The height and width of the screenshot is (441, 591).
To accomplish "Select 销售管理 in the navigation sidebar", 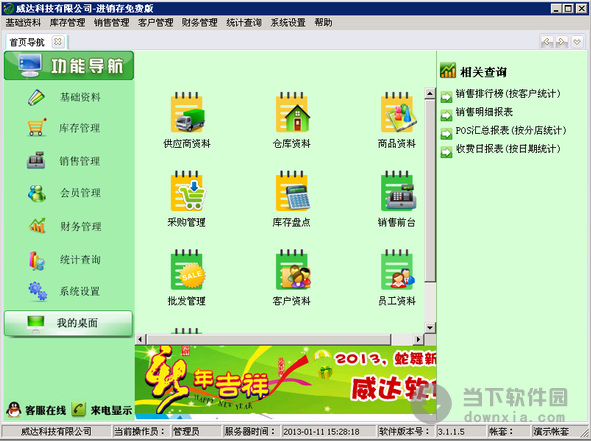I will pyautogui.click(x=80, y=161).
